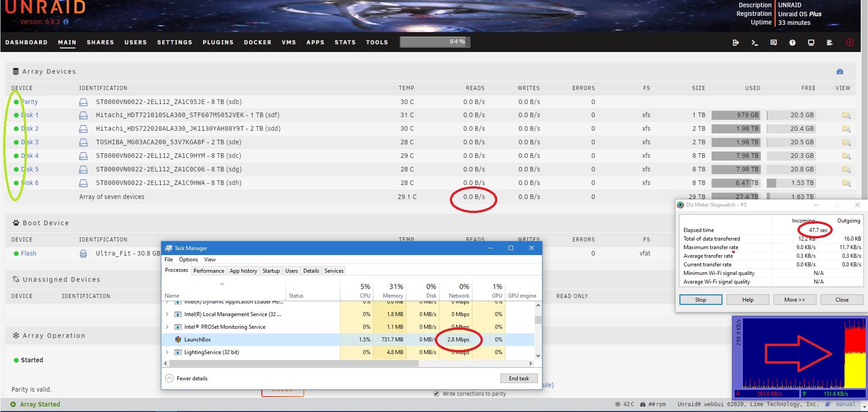The width and height of the screenshot is (868, 412).
Task: Switch to the App history tab
Action: 243,271
